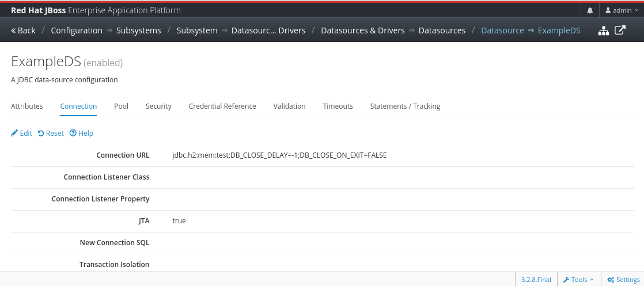Open the Pool tab
This screenshot has height=286, width=644.
click(x=121, y=106)
